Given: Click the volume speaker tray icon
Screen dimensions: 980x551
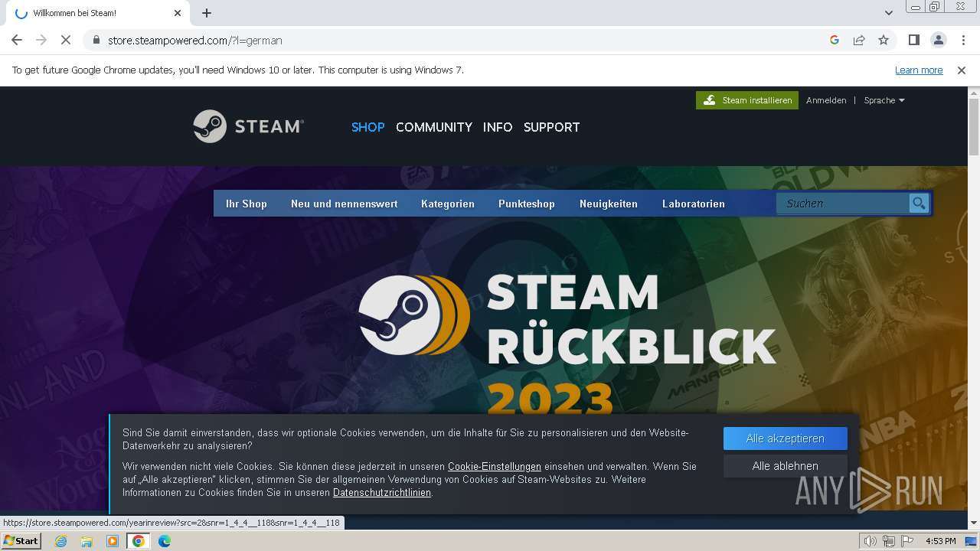Looking at the screenshot, I should [870, 541].
